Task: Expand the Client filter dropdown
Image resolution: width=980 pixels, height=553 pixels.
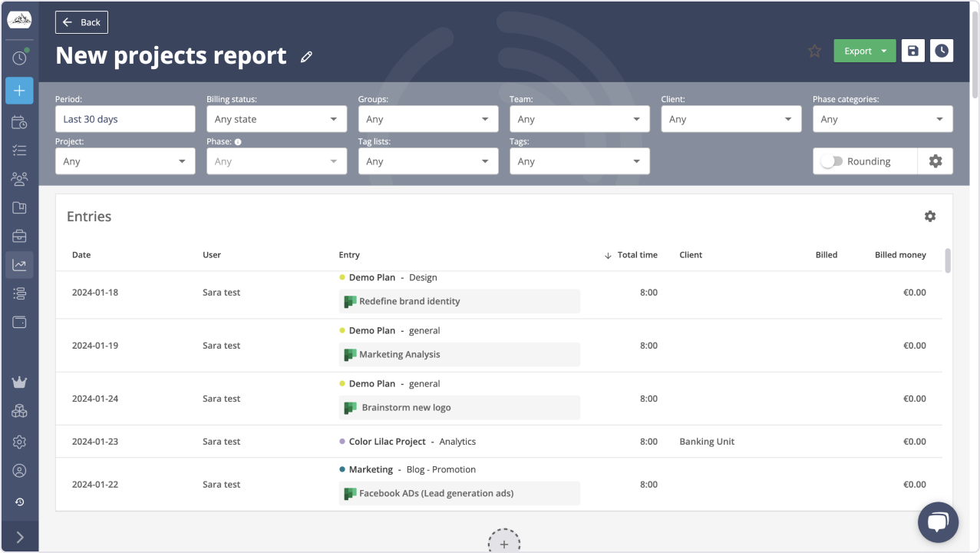Action: [x=730, y=118]
